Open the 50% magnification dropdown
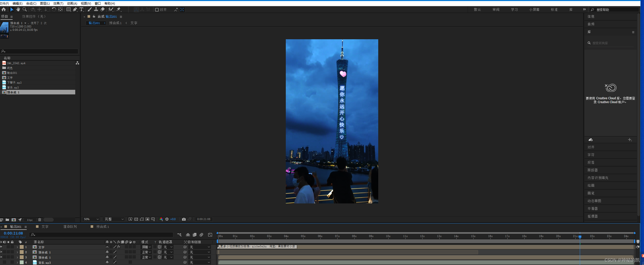 [91, 219]
